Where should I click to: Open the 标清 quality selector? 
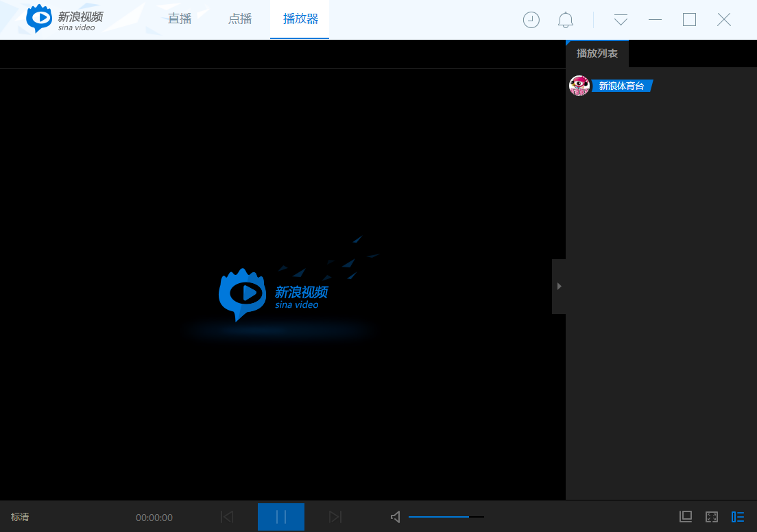(20, 517)
